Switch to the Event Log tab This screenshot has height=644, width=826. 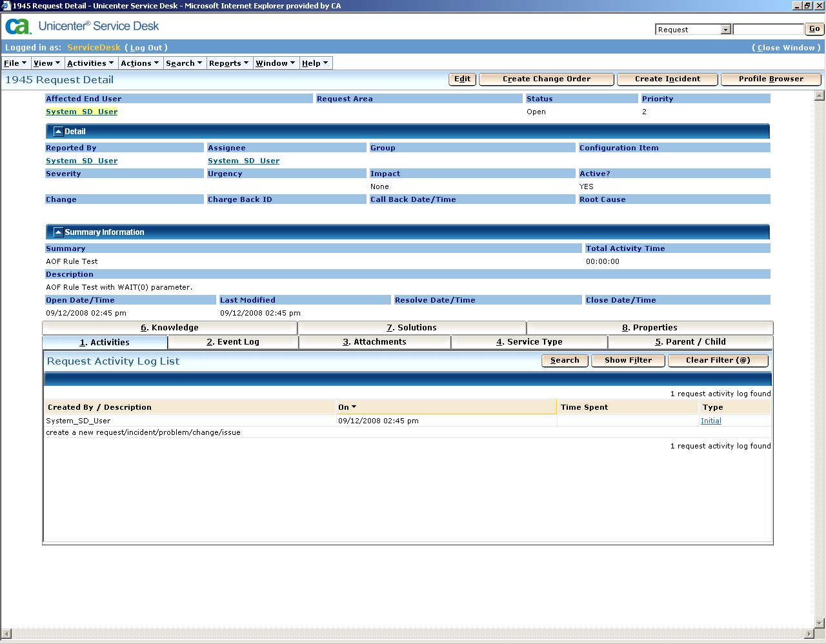233,342
